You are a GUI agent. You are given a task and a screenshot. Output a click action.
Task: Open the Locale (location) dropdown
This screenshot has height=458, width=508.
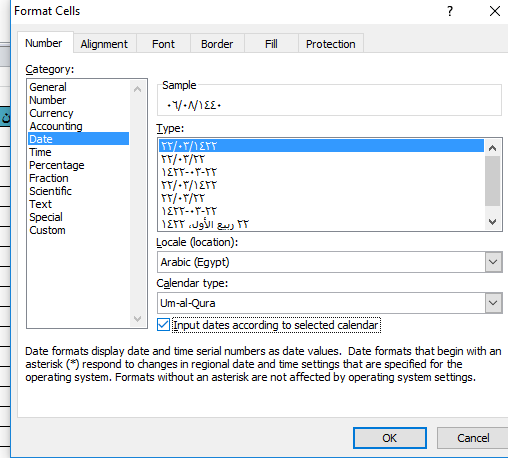coord(493,262)
